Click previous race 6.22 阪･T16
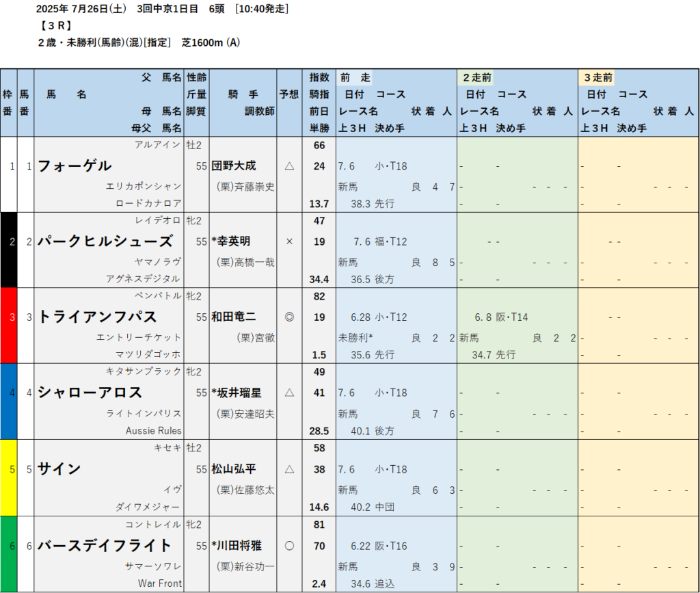This screenshot has height=593, width=700. coord(379,546)
